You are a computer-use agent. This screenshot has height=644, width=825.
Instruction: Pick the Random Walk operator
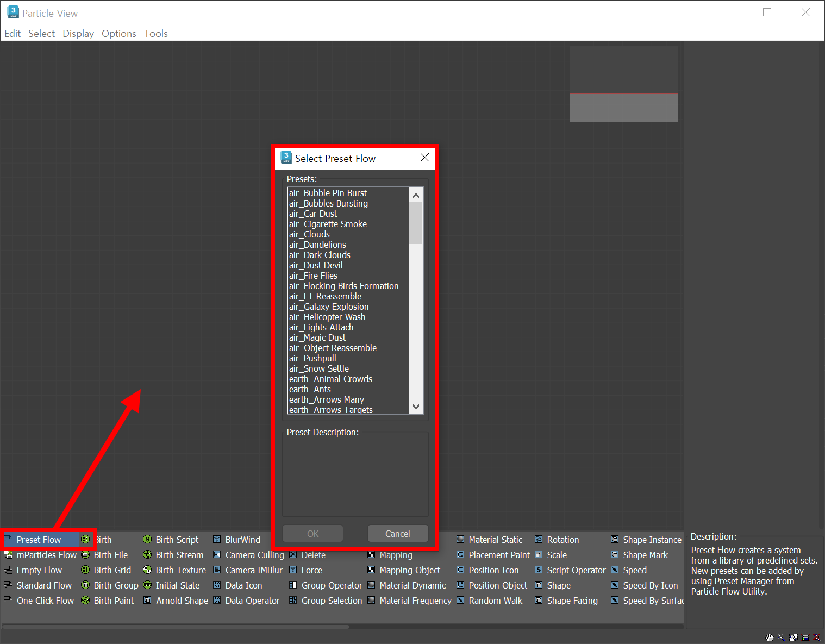pos(490,601)
